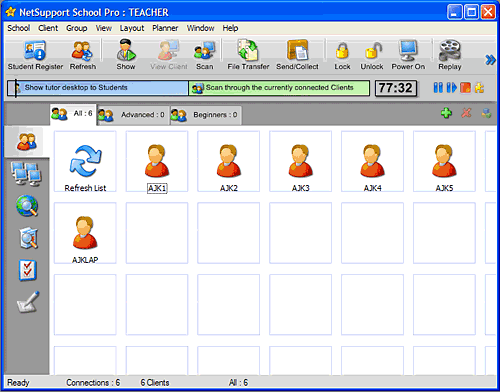The image size is (500, 392).
Task: Start the Show presentation tool
Action: click(126, 55)
